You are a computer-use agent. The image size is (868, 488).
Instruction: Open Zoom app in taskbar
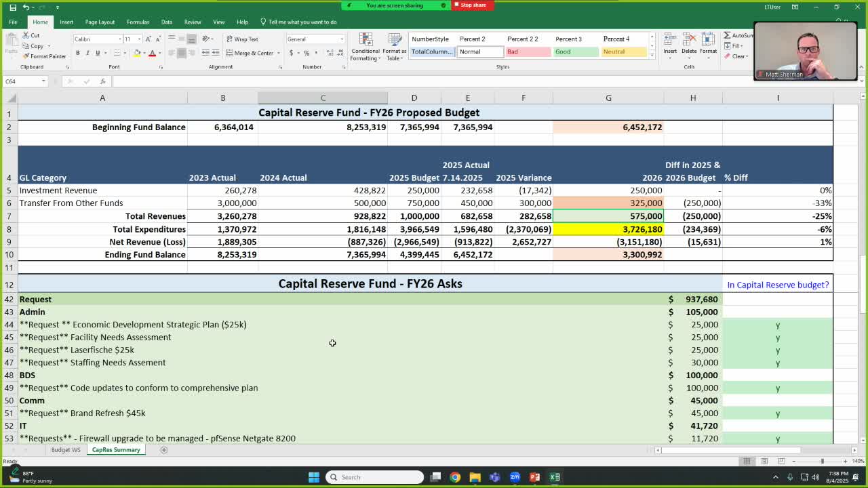coord(515,477)
